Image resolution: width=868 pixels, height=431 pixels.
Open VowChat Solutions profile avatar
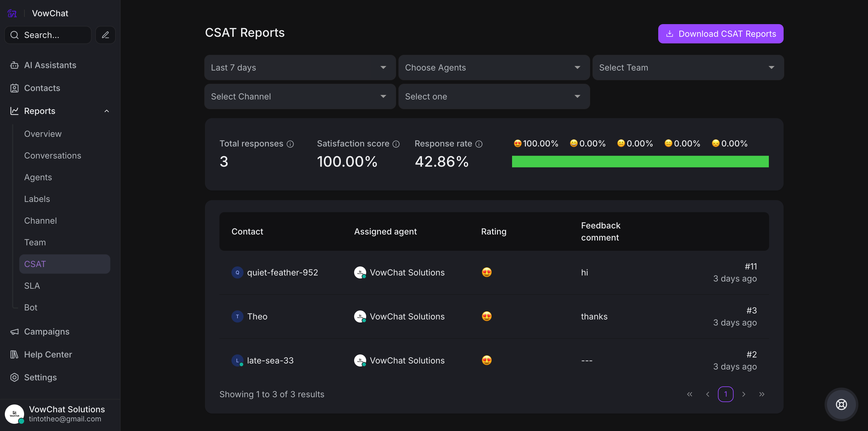click(x=14, y=414)
